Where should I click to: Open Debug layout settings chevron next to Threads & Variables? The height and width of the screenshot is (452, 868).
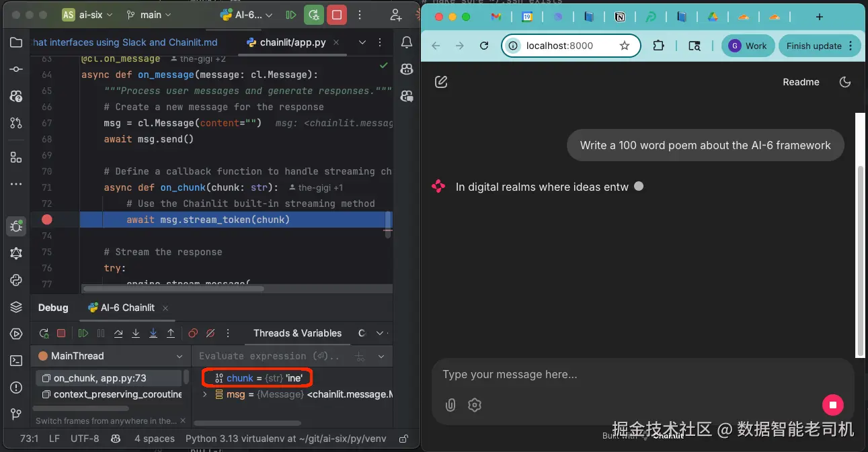[x=380, y=333]
